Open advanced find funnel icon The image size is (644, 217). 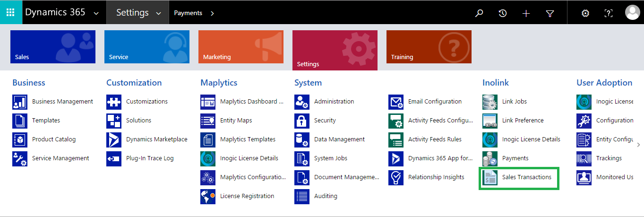pyautogui.click(x=550, y=13)
